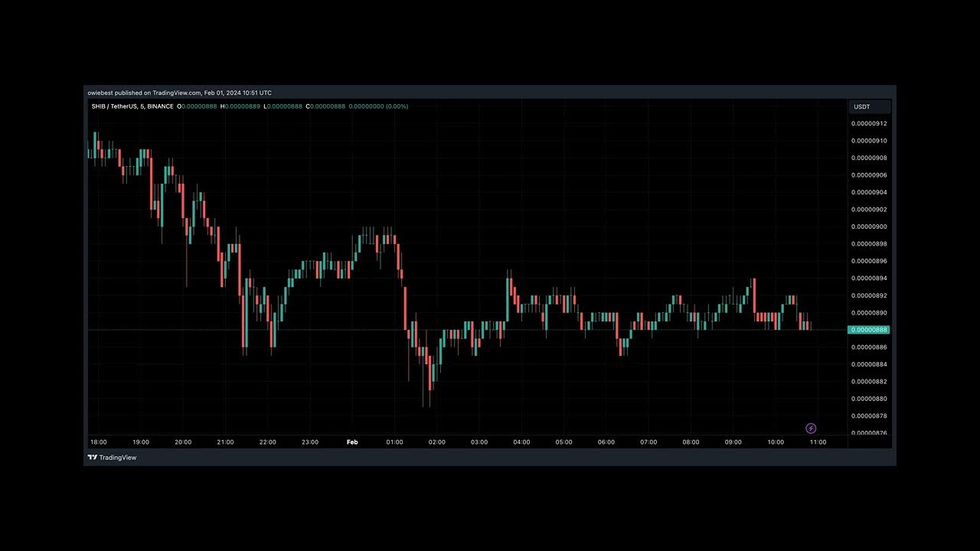Click the 0.00000882 price axis label
Viewport: 980px width, 551px height.
tap(869, 382)
